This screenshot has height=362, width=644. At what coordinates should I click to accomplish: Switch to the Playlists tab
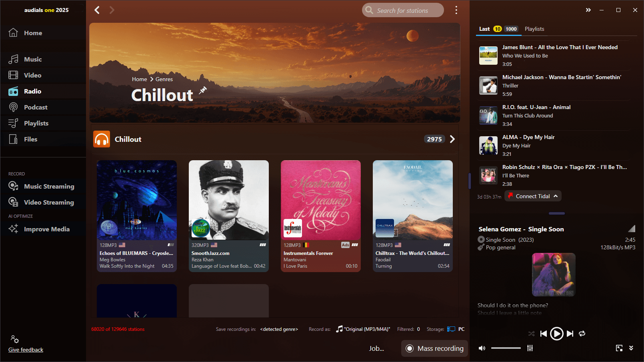coord(534,29)
